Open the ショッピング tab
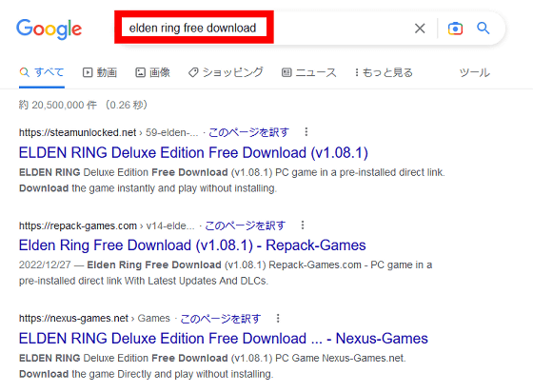This screenshot has width=533, height=392. [226, 72]
